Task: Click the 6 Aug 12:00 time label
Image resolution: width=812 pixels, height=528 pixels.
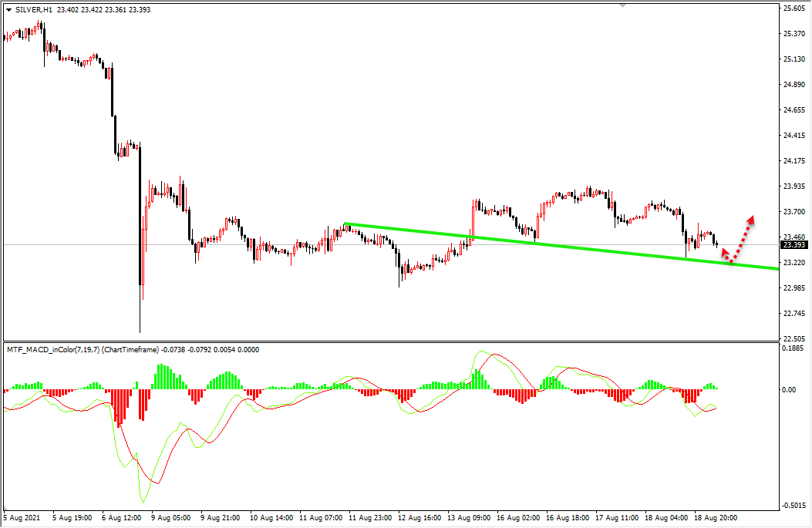Action: [x=122, y=518]
